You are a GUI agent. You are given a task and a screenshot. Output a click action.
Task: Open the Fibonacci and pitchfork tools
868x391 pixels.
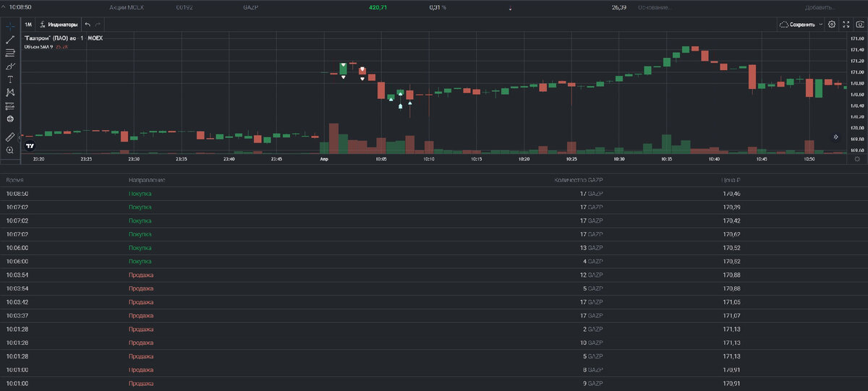[10, 52]
